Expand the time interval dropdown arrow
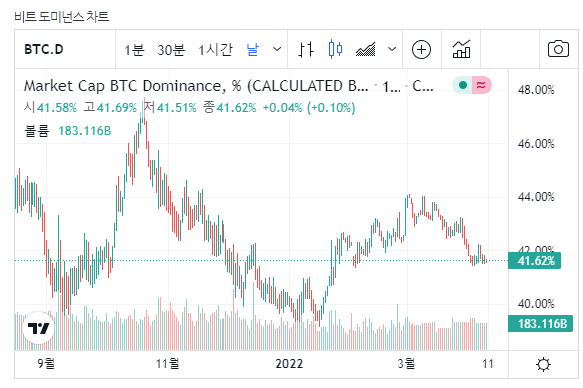583x388 pixels. coord(277,49)
